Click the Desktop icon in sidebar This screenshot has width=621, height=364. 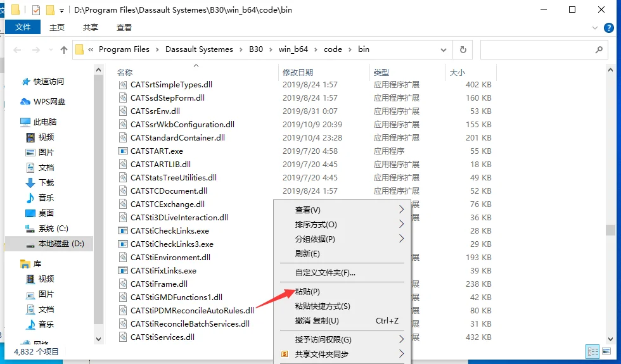[x=30, y=213]
